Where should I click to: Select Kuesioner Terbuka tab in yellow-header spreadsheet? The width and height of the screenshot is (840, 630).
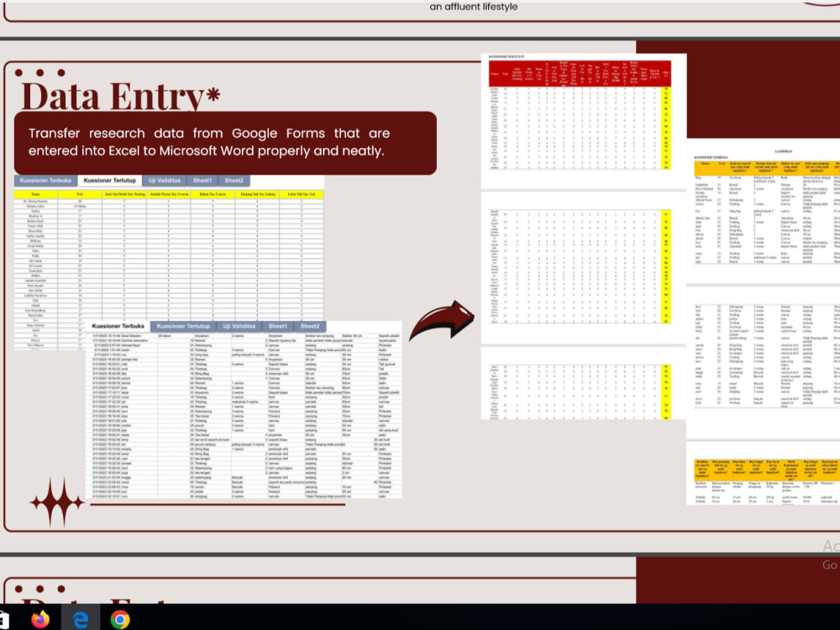pos(45,181)
